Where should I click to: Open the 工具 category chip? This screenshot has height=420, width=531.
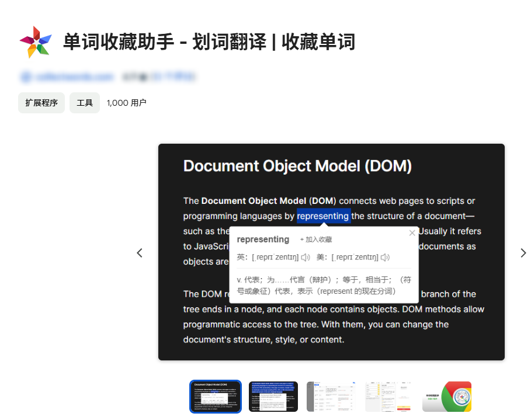(x=85, y=103)
